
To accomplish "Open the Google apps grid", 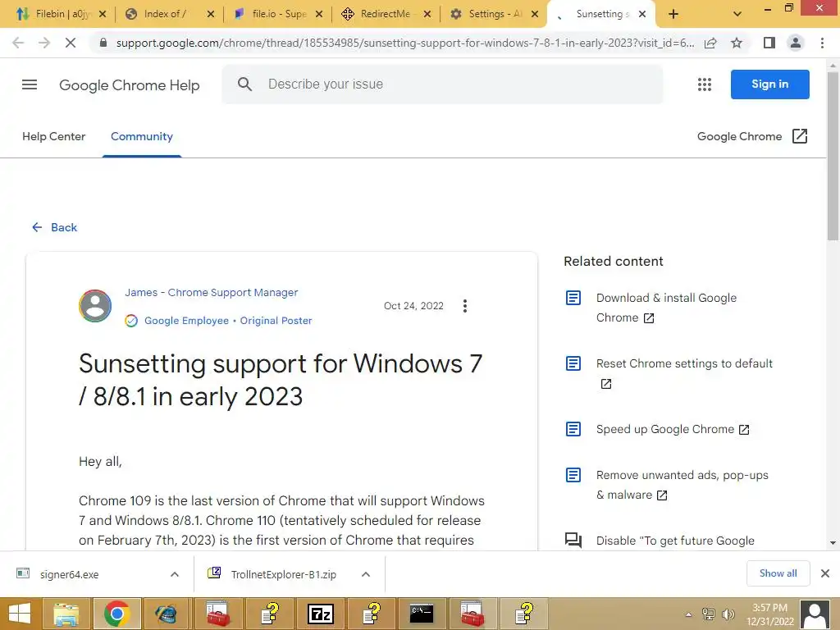I will pos(705,84).
